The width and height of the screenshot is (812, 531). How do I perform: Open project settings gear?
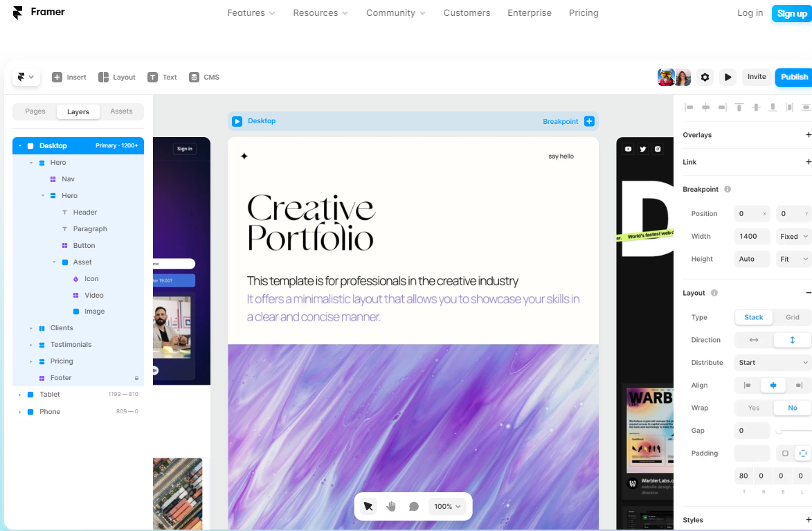tap(705, 77)
